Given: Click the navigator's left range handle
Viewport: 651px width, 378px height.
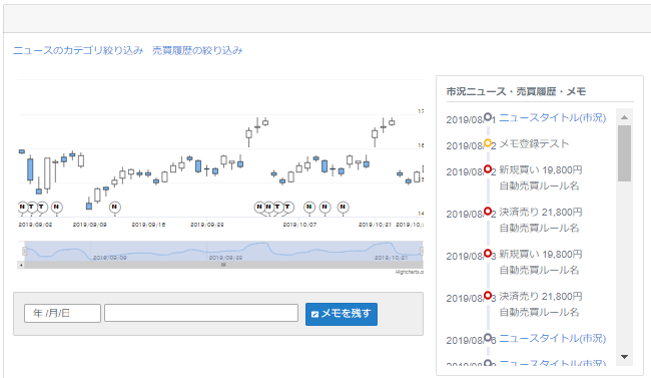Looking at the screenshot, I should [x=24, y=251].
